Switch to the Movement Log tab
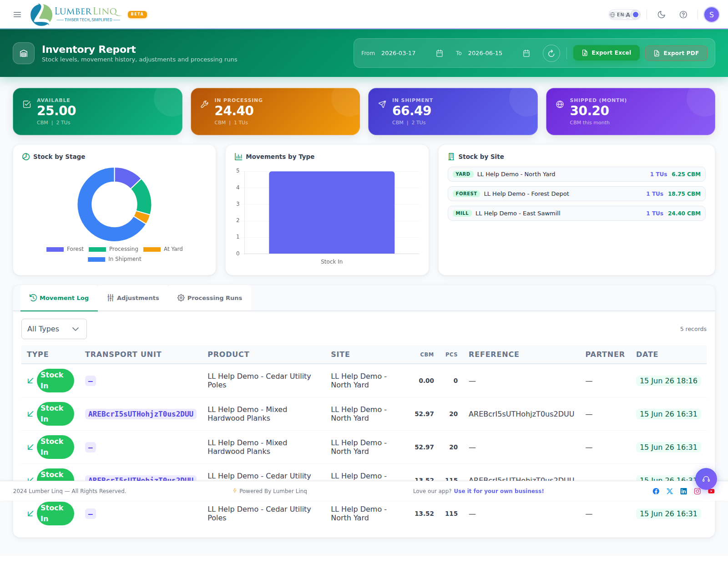This screenshot has height=585, width=728. coord(59,298)
